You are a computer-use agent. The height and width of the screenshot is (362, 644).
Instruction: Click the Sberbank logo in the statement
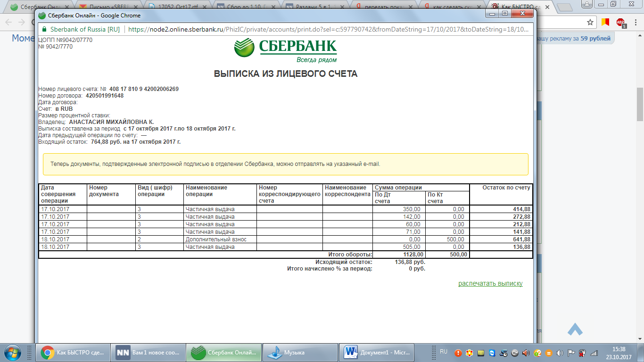point(286,51)
